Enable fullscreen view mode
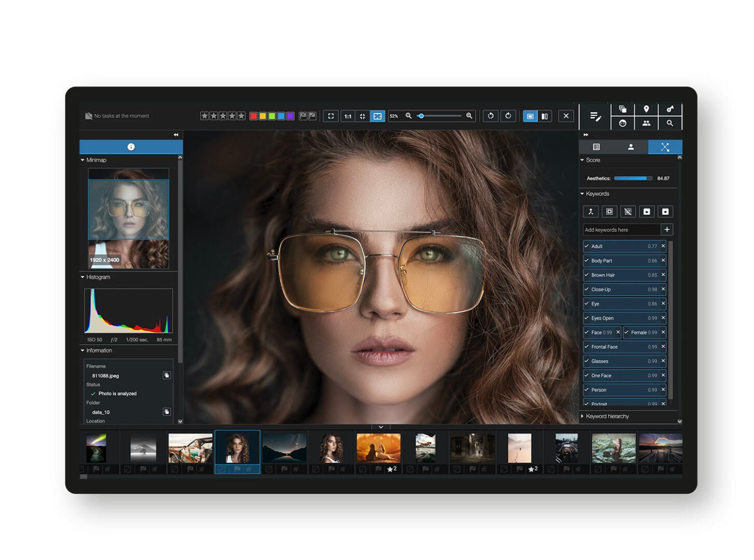 pyautogui.click(x=331, y=116)
